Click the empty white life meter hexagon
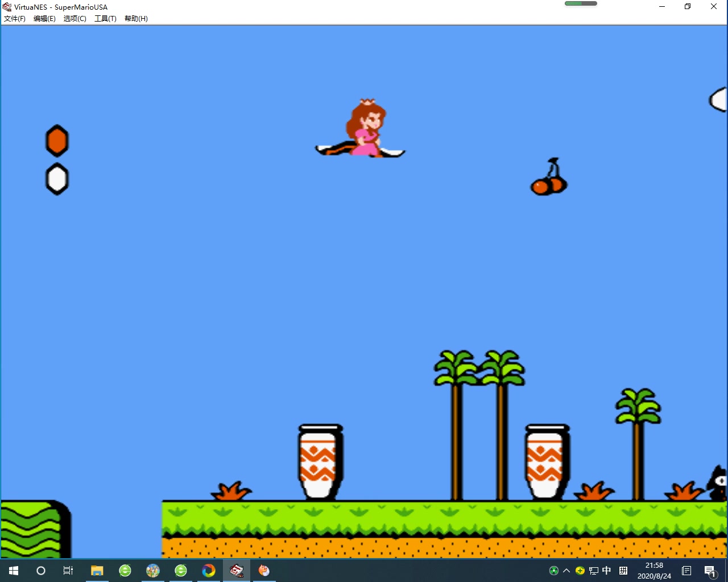The width and height of the screenshot is (728, 582). [57, 179]
